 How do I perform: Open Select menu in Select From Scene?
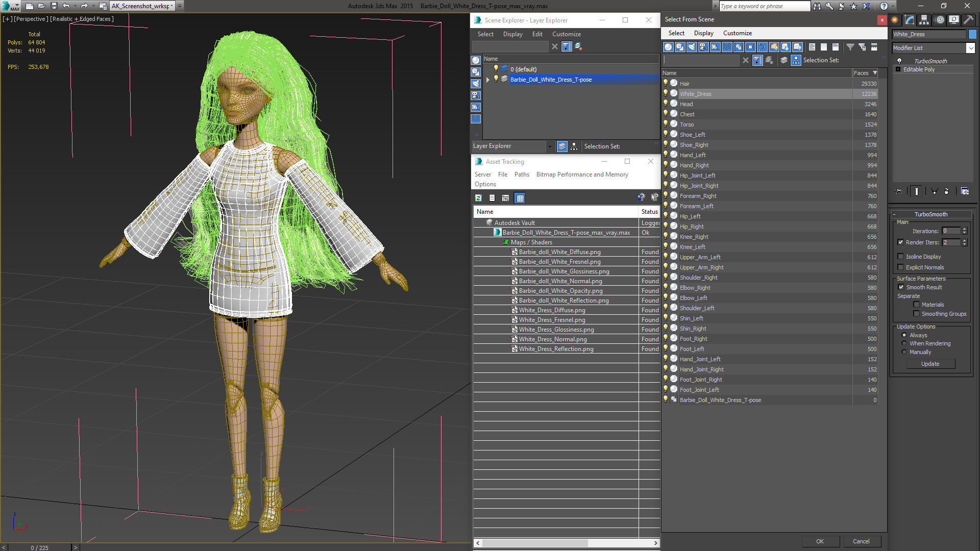pyautogui.click(x=676, y=33)
